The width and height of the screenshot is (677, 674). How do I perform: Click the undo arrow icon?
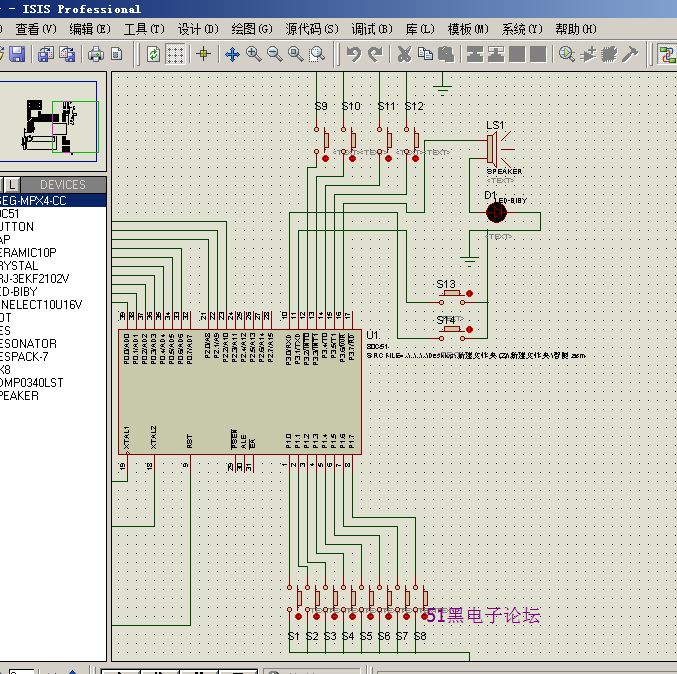tap(353, 54)
